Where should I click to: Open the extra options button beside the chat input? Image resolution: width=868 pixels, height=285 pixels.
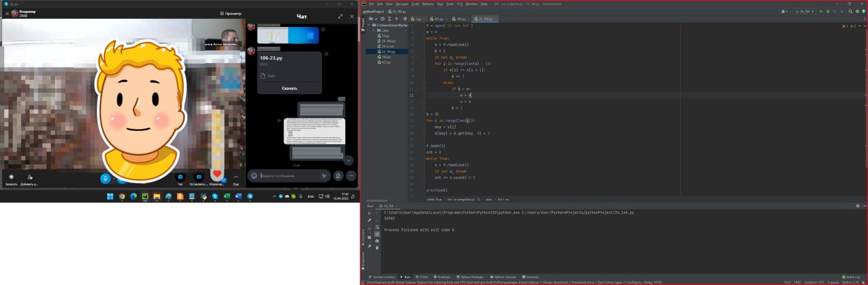(351, 175)
